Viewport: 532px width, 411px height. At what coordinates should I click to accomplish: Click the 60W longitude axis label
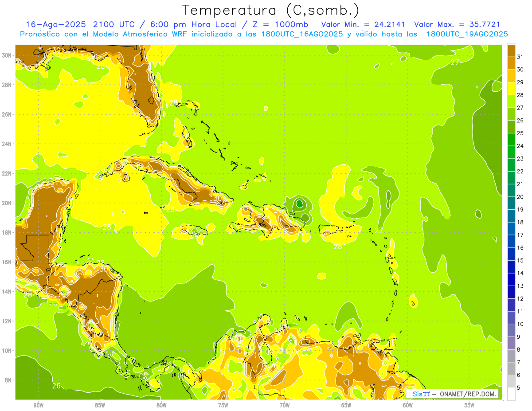pos(408,405)
